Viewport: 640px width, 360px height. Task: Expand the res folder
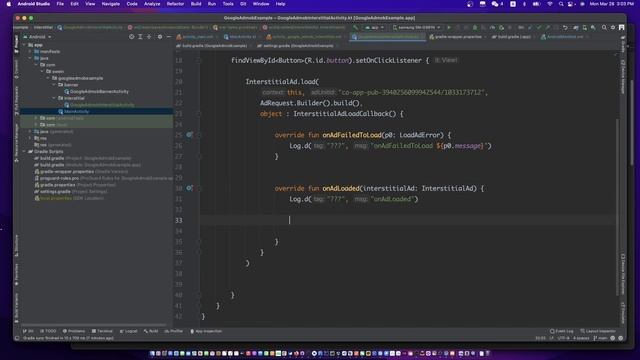coord(30,138)
